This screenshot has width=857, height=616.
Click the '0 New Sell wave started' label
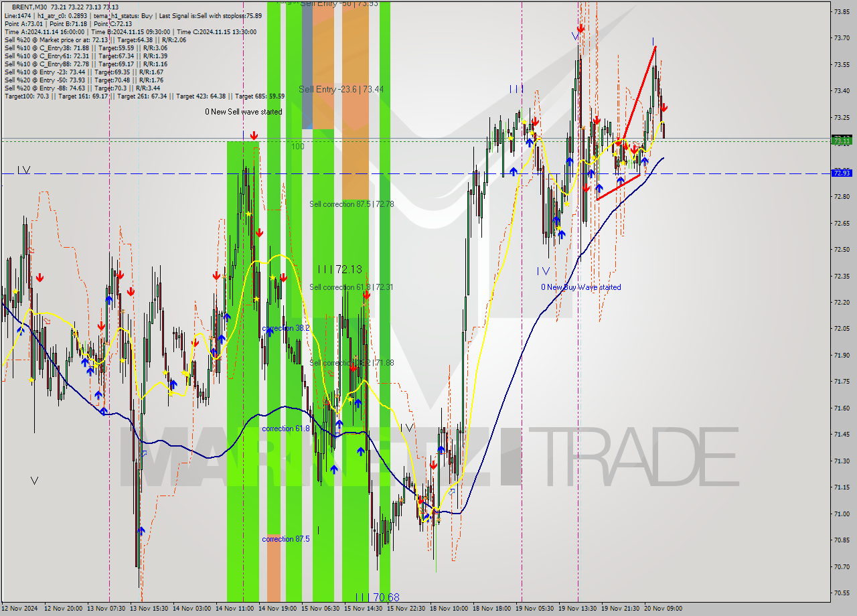coord(244,112)
